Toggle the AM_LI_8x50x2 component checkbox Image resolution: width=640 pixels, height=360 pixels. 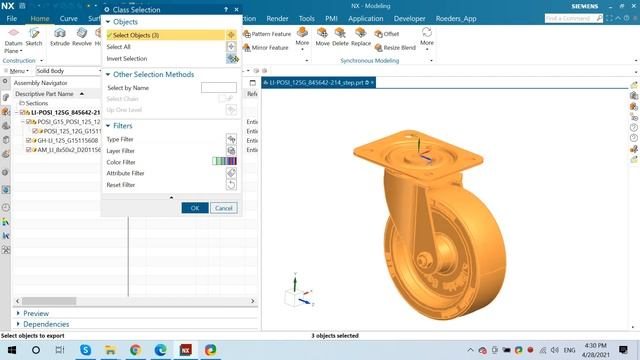click(x=29, y=150)
